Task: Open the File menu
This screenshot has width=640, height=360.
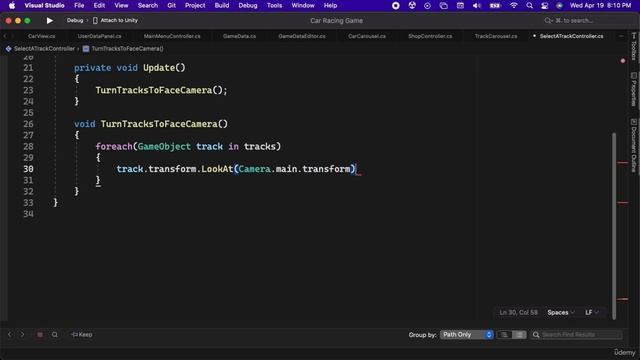Action: [79, 5]
